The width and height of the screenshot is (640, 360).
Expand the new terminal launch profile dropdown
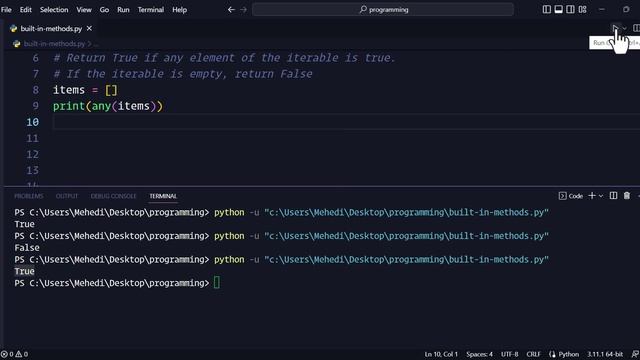(x=601, y=196)
